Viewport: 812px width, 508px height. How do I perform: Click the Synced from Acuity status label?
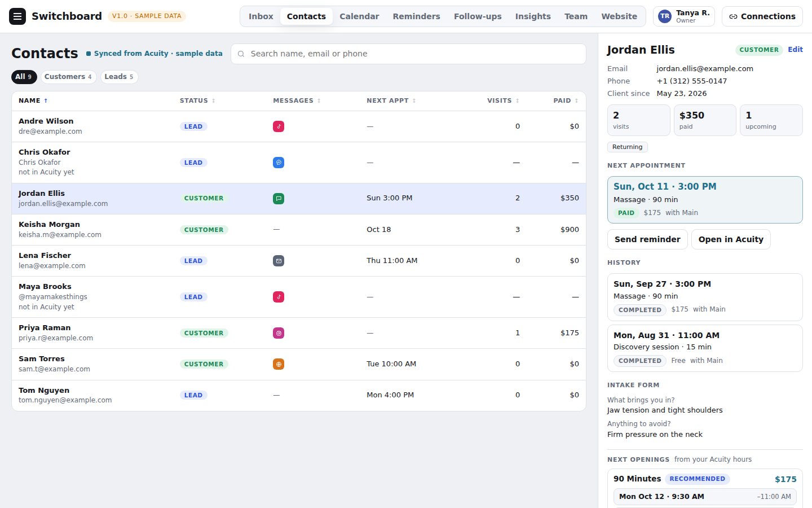(x=155, y=54)
